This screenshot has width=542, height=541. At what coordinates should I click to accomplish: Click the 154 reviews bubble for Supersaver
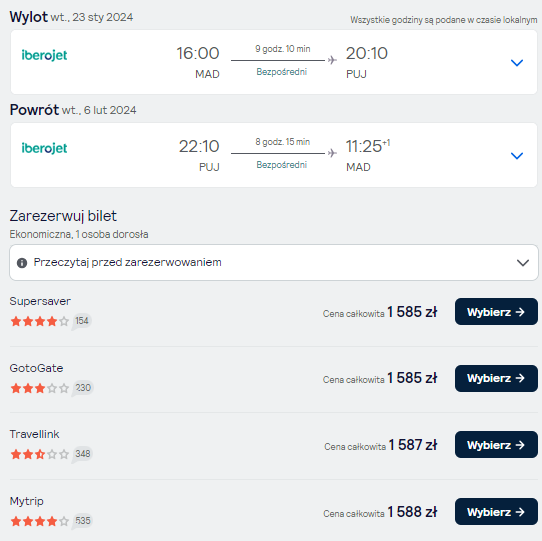pyautogui.click(x=82, y=321)
